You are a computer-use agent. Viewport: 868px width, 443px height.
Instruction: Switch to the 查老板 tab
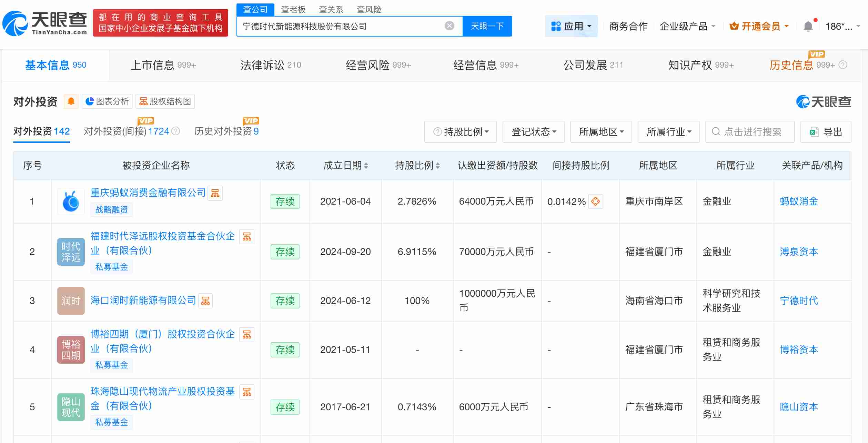click(293, 9)
